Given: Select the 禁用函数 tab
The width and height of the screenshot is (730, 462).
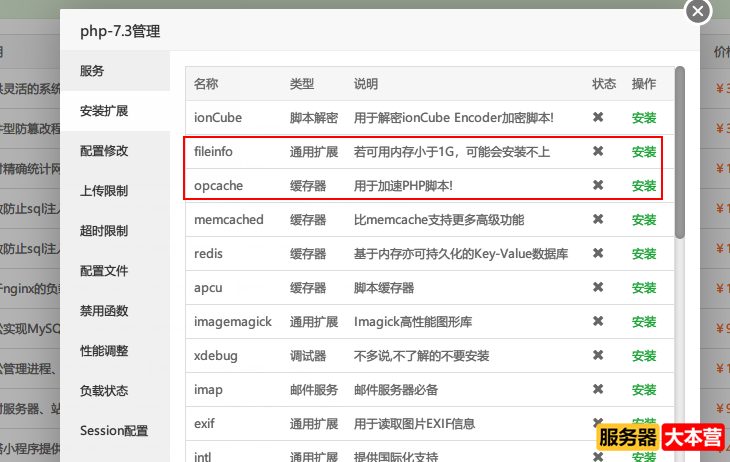Looking at the screenshot, I should pyautogui.click(x=104, y=311).
